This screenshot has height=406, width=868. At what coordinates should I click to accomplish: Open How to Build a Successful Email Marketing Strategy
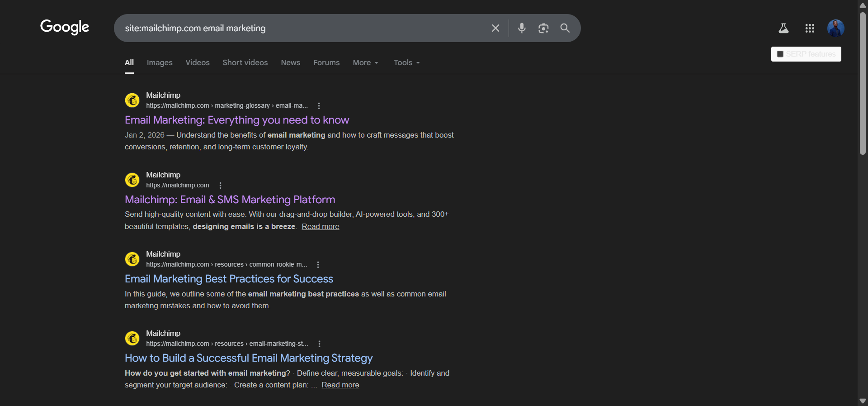tap(249, 358)
